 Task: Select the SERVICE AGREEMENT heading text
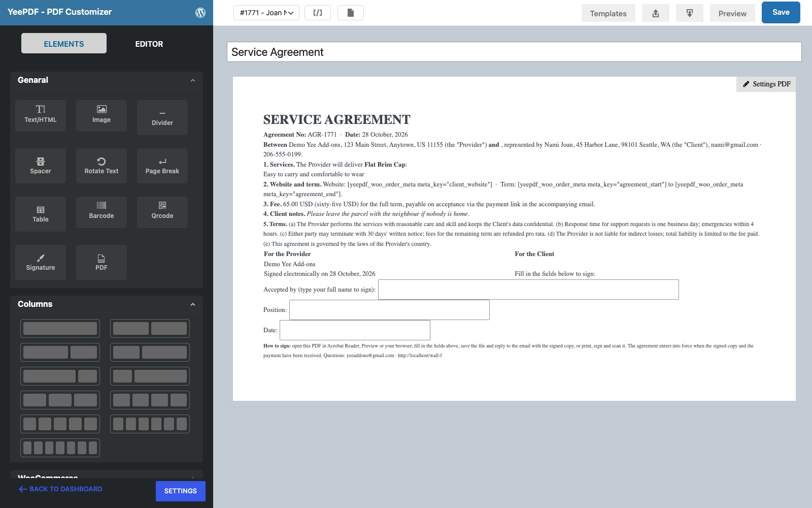pyautogui.click(x=337, y=120)
